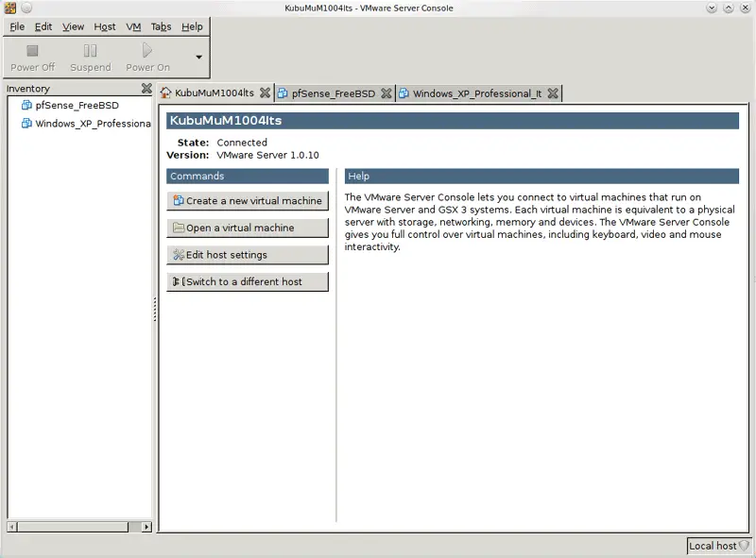Open the File menu
The height and width of the screenshot is (558, 756).
click(17, 27)
